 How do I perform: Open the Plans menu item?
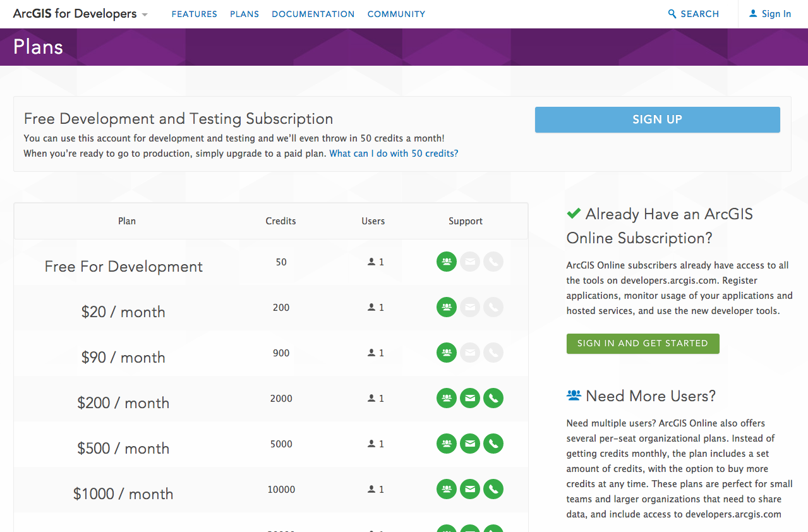[x=244, y=14]
